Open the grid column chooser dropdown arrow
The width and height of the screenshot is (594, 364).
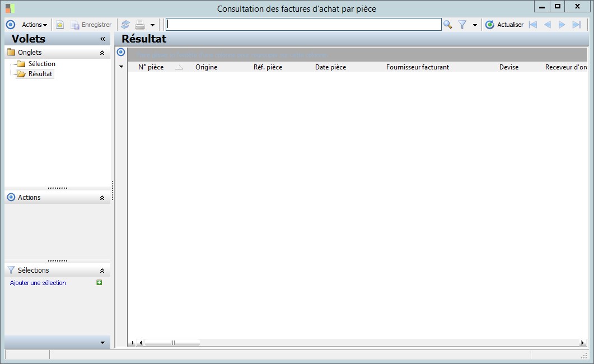click(x=121, y=67)
